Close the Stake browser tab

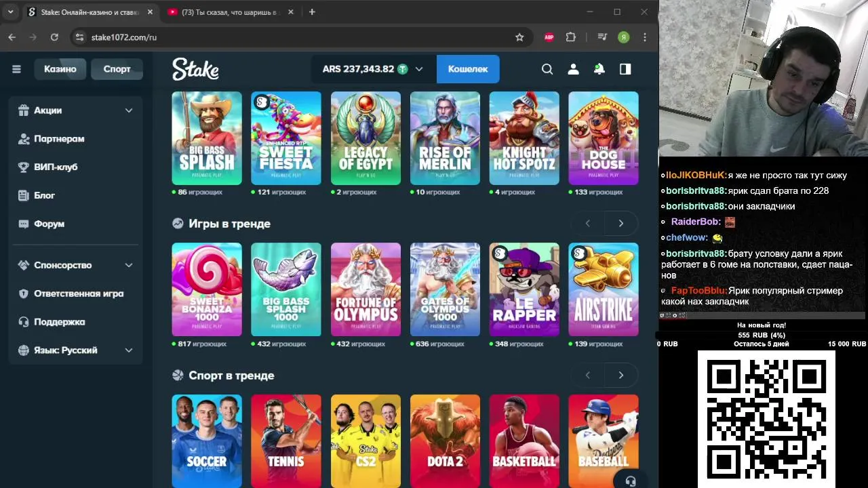150,12
